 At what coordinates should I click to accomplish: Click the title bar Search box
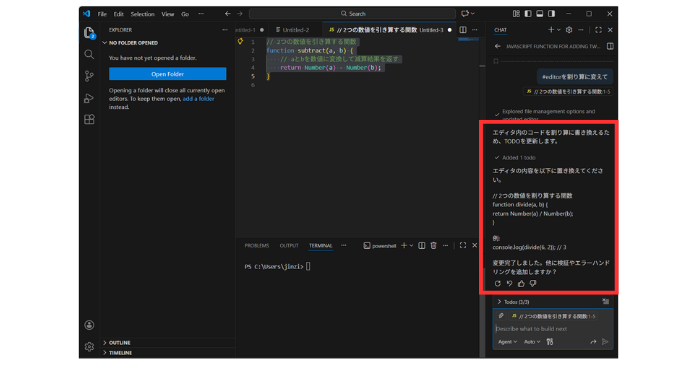(x=353, y=14)
